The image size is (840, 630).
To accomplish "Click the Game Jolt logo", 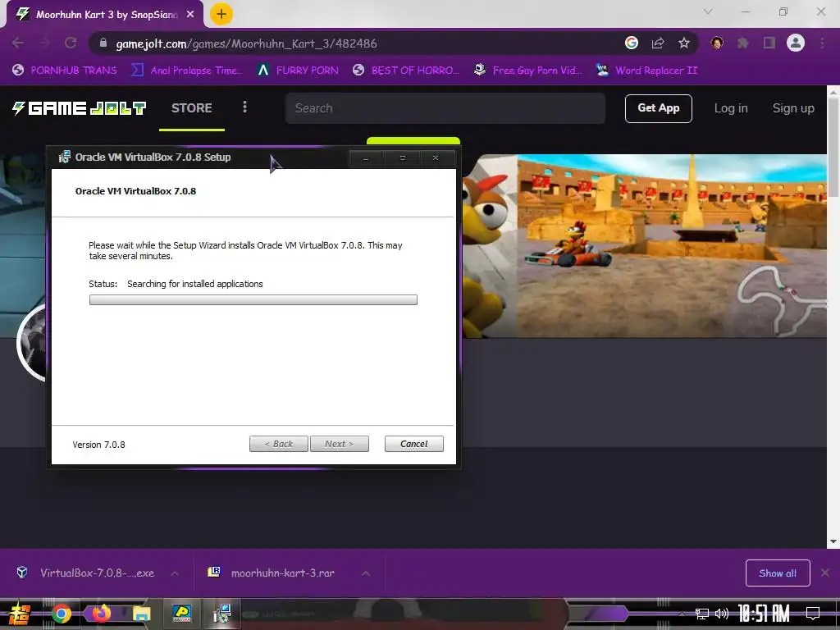I will coord(79,108).
